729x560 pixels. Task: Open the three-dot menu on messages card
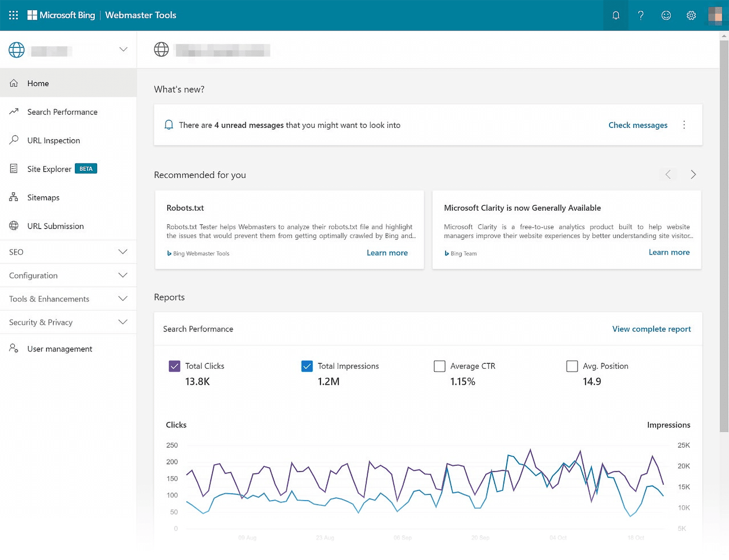click(x=684, y=125)
